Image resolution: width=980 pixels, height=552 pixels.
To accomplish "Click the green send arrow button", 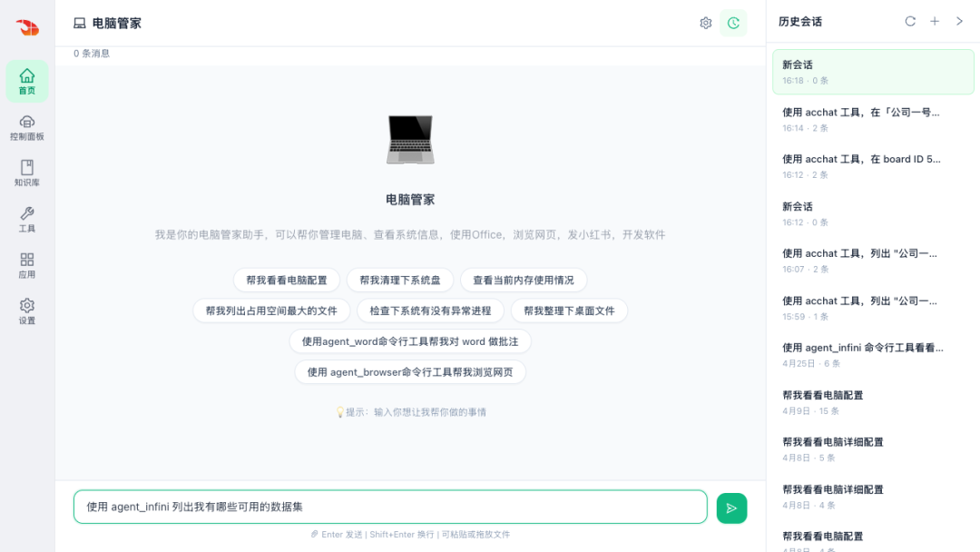I will (x=731, y=508).
